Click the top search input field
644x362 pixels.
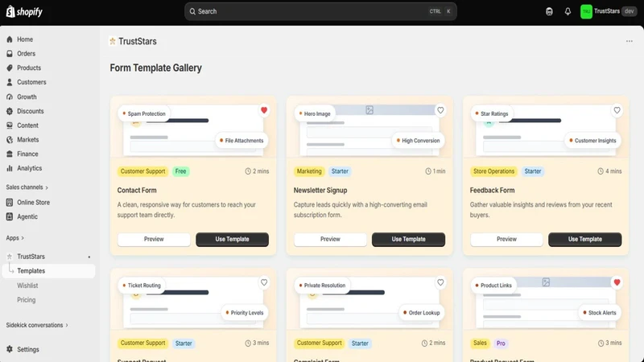pos(320,11)
